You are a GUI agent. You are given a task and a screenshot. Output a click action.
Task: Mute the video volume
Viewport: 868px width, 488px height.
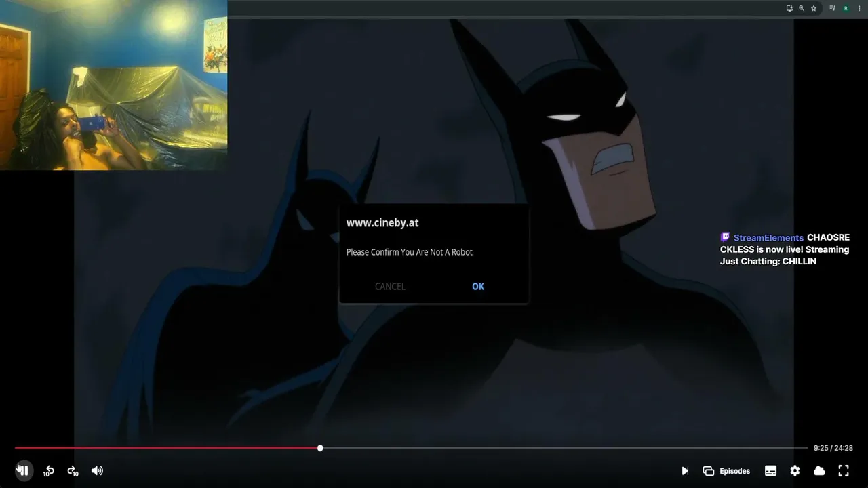coord(97,470)
